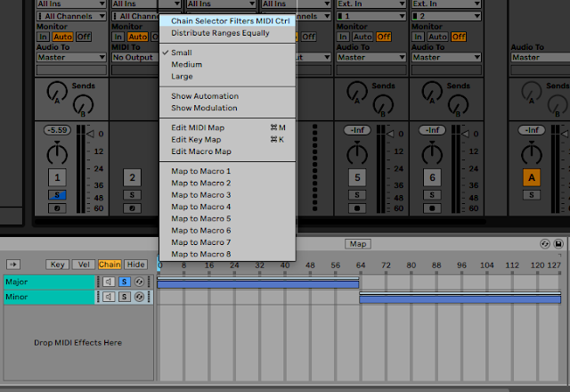Click the Send A knob on return track A
Screen dimensions: 570x392
pos(532,92)
